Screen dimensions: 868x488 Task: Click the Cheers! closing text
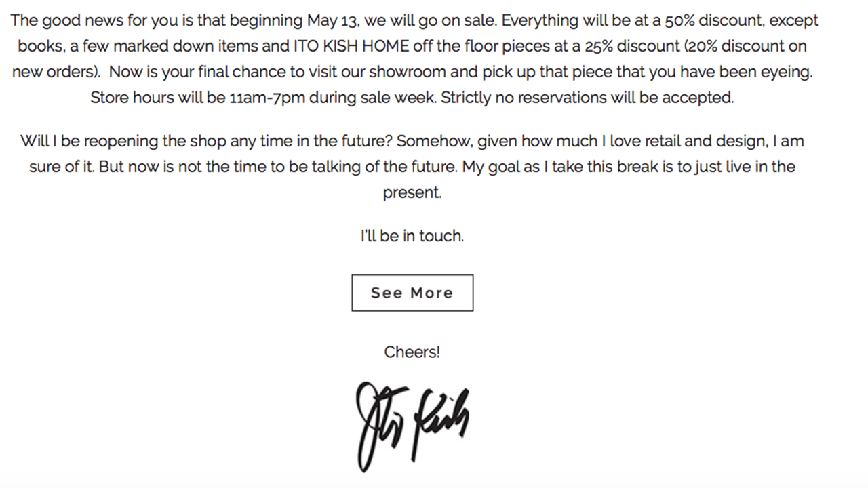(x=412, y=352)
